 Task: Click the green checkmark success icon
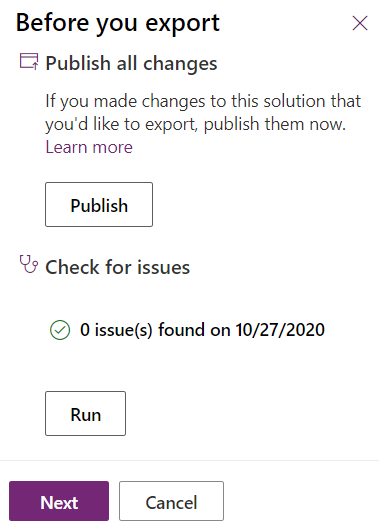click(60, 330)
